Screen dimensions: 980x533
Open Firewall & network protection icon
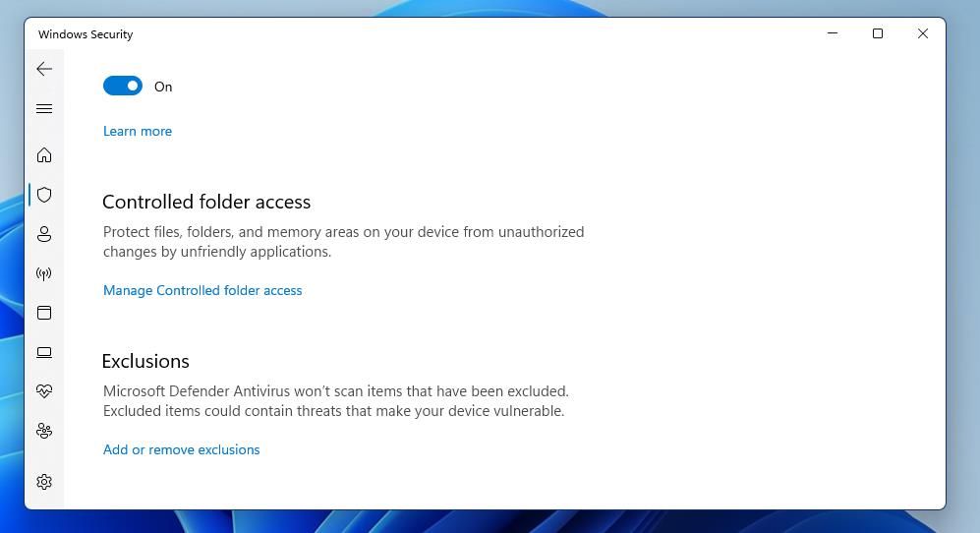tap(44, 273)
